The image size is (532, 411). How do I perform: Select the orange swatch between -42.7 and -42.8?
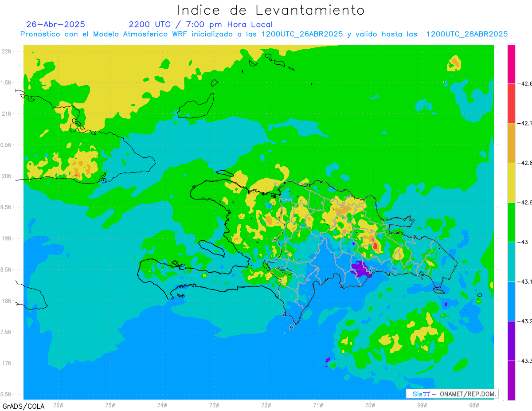point(511,143)
